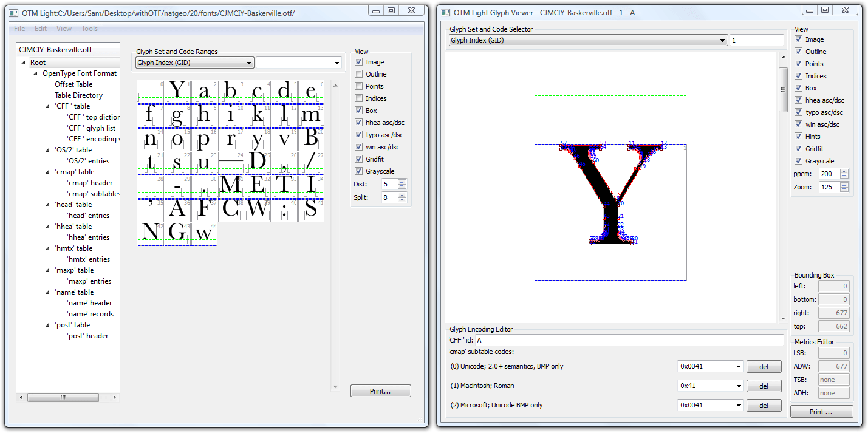This screenshot has width=868, height=433.
Task: Select the 'G' glyph thumbnail
Action: (x=177, y=233)
